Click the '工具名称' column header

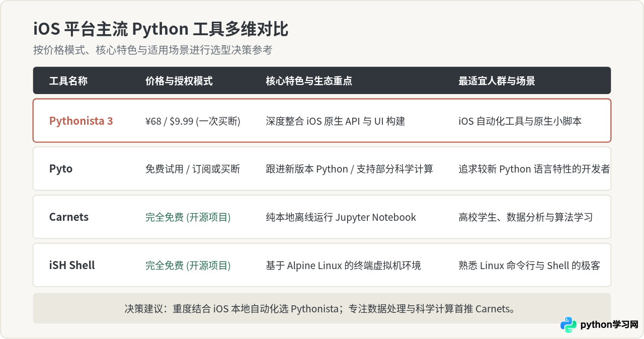tap(68, 80)
